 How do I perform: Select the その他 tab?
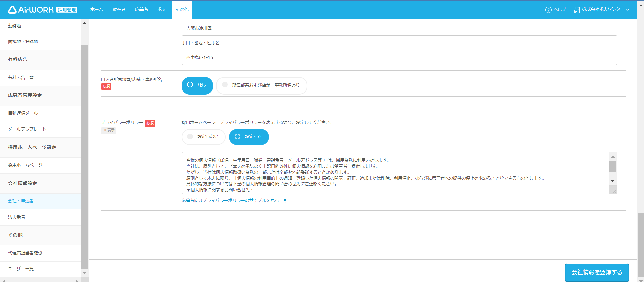tap(182, 10)
